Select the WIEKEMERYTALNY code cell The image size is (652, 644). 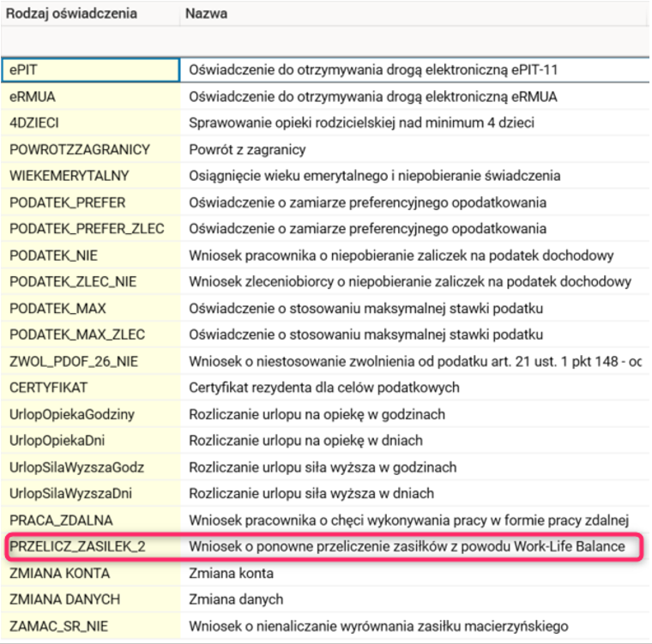tap(91, 176)
